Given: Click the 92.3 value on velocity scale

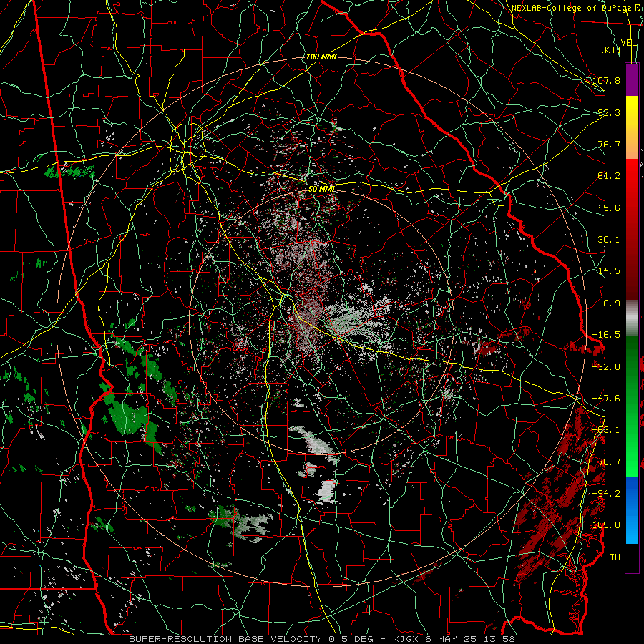Looking at the screenshot, I should 609,112.
